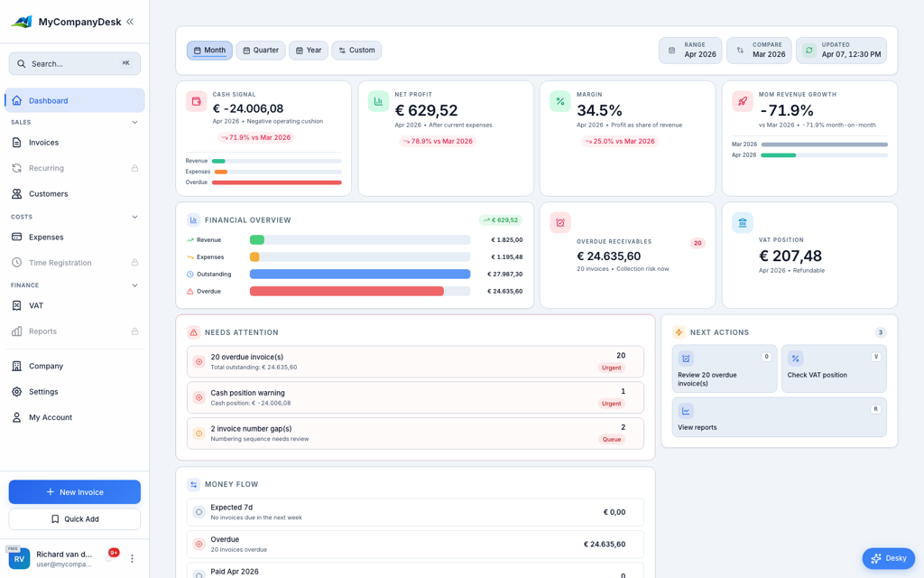Screen dimensions: 924x578
Task: Collapse the FINANCE section in the sidebar
Action: [x=134, y=284]
